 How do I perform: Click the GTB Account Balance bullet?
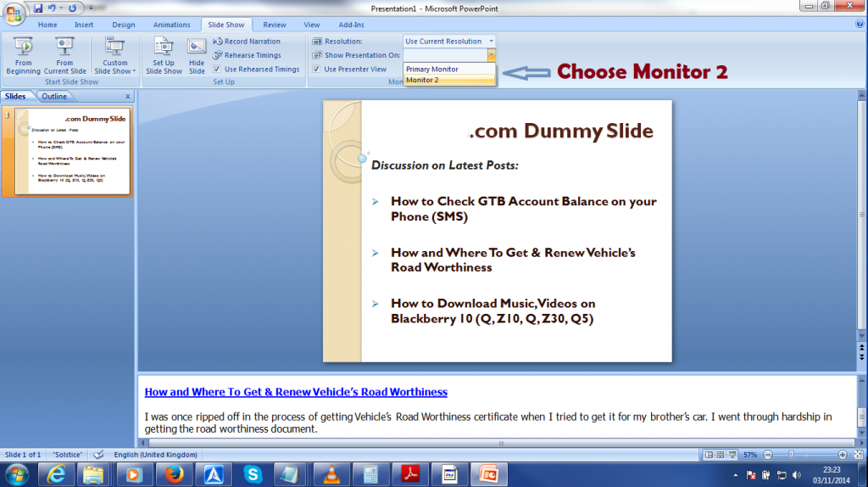click(524, 209)
